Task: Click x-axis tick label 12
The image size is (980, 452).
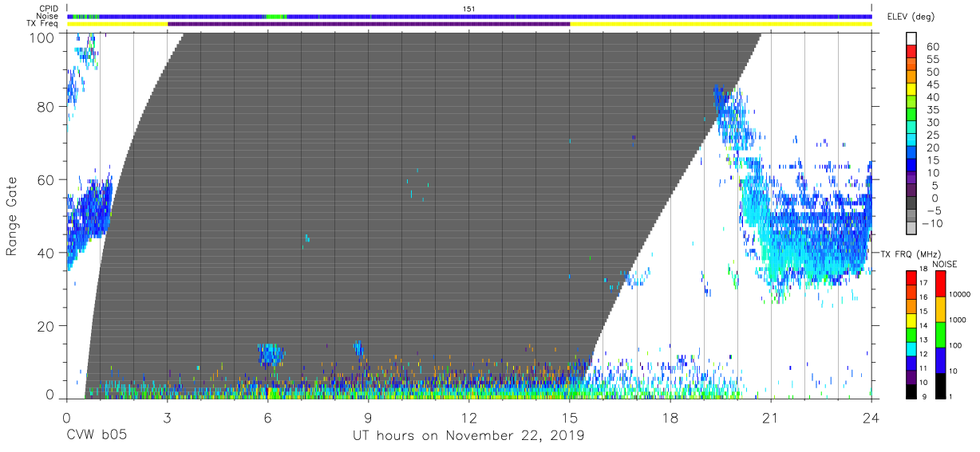Action: click(469, 418)
